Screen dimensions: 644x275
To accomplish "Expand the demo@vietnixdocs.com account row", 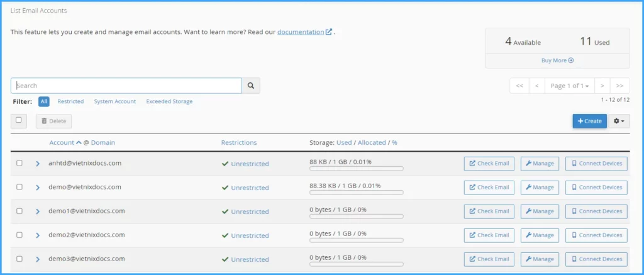I will pos(38,188).
